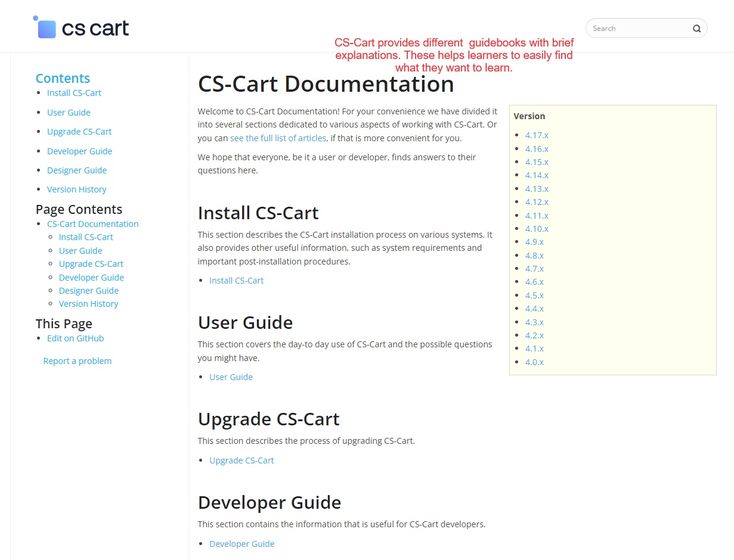
Task: Open Version History in Contents sidebar
Action: (76, 189)
